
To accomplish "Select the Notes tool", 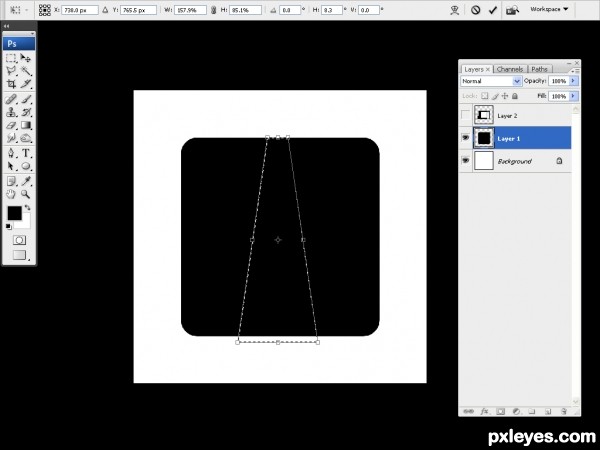I will (x=11, y=181).
